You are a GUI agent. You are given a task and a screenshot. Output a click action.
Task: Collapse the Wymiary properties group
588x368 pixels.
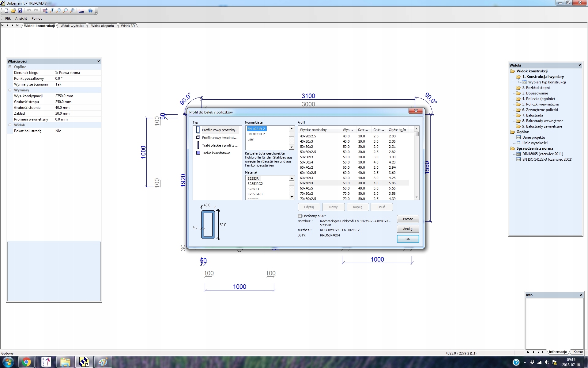coord(10,90)
